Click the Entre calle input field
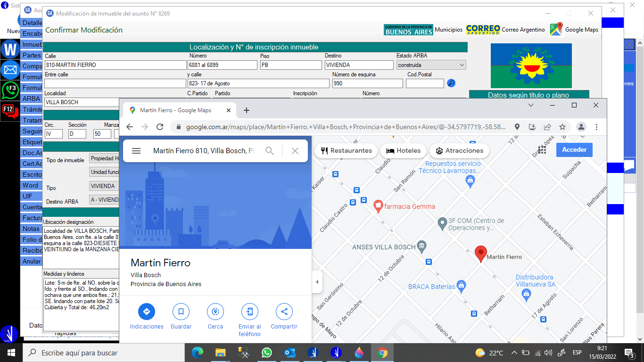The height and width of the screenshot is (362, 644). click(x=115, y=83)
